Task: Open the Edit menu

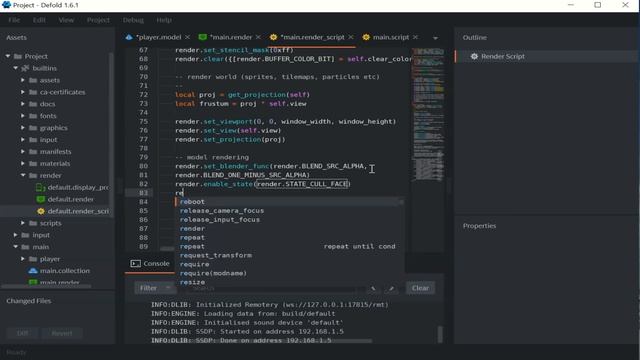Action: (x=39, y=20)
